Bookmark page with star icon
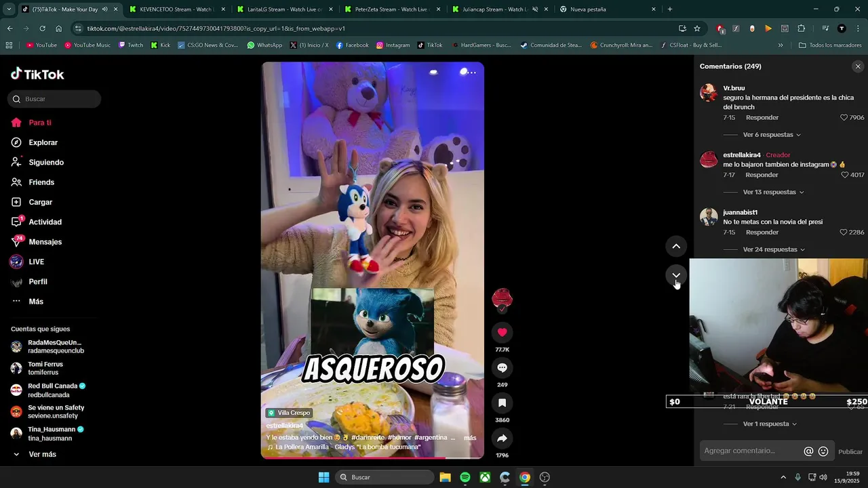The width and height of the screenshot is (868, 488). coord(697,28)
